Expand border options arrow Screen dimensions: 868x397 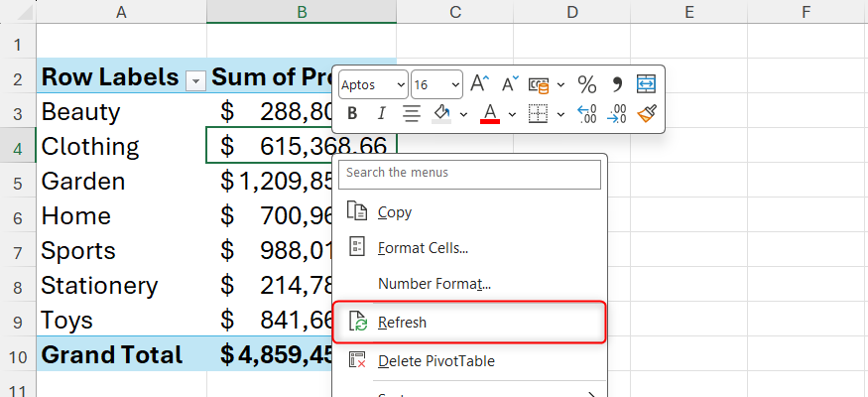click(560, 114)
